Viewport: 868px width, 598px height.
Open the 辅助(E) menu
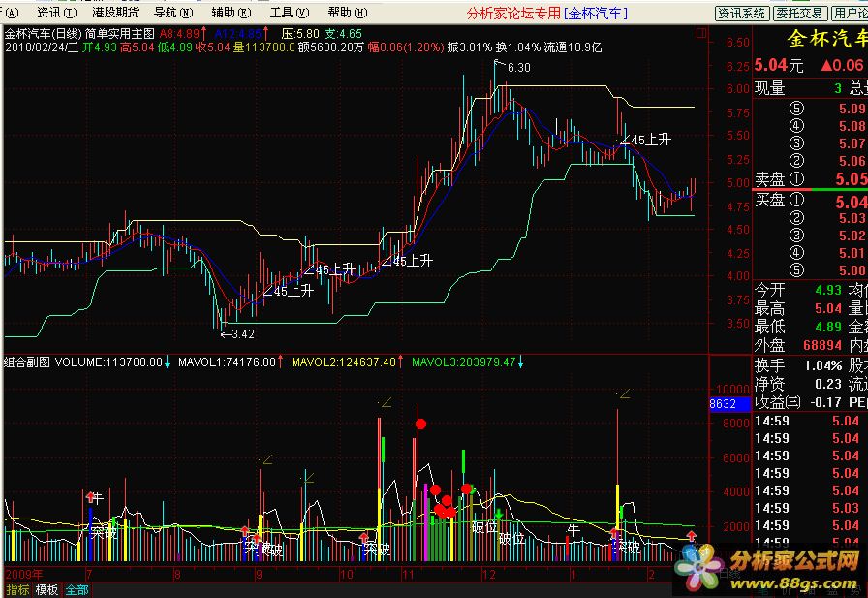coord(231,13)
